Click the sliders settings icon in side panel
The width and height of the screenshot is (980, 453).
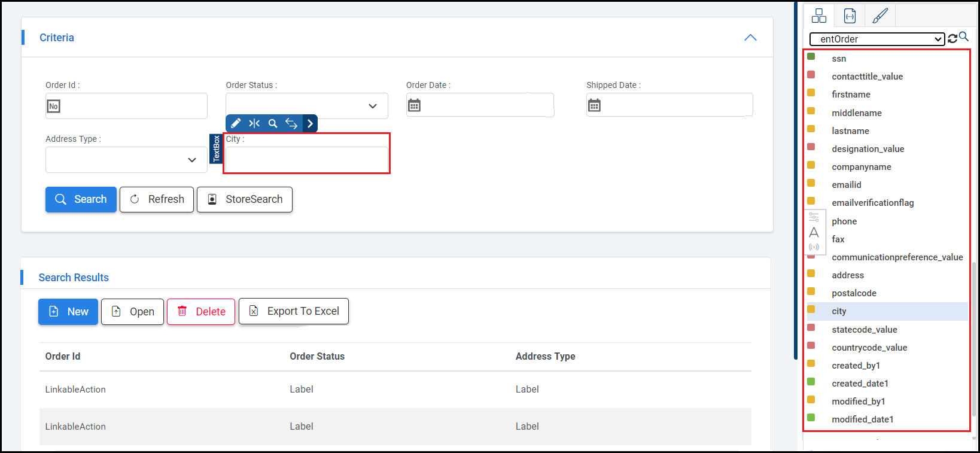[x=814, y=217]
